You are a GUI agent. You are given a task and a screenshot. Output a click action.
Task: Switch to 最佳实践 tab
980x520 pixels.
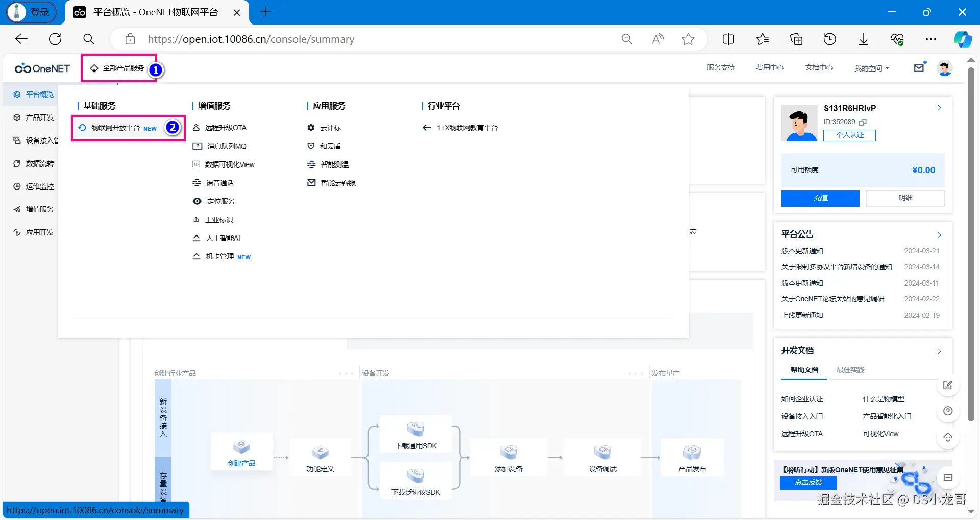850,370
